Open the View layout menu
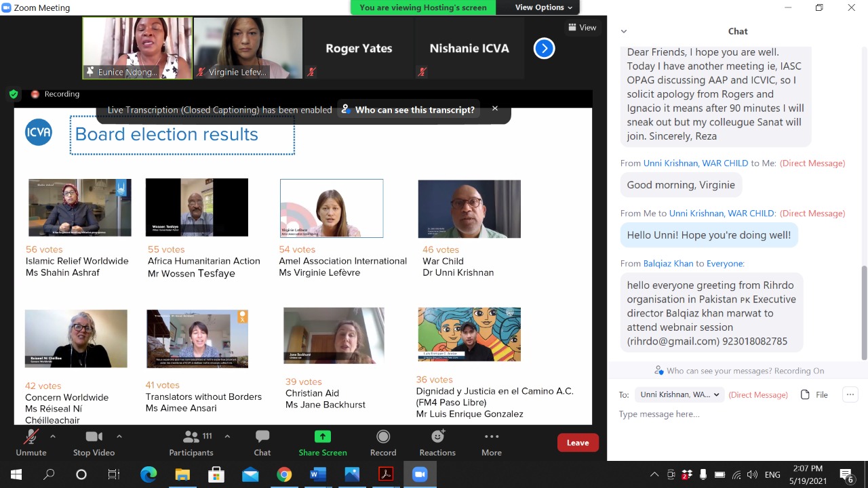This screenshot has width=868, height=488. pyautogui.click(x=582, y=27)
